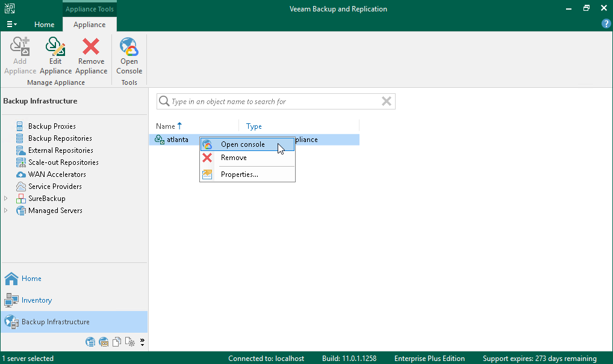Click the Open Console ribbon icon
This screenshot has width=613, height=364.
(129, 46)
